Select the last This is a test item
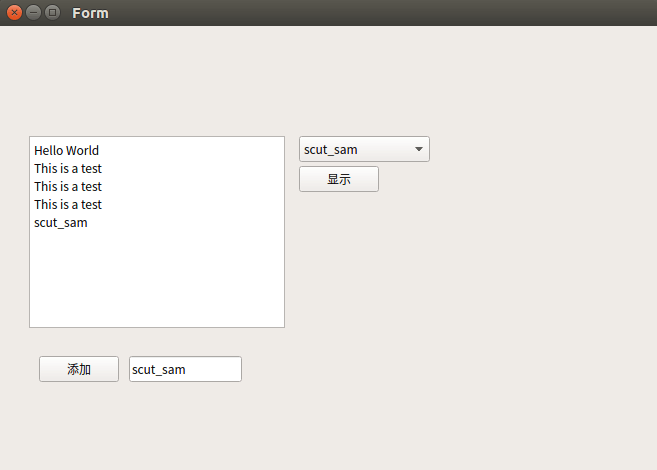The image size is (657, 470). [x=68, y=205]
